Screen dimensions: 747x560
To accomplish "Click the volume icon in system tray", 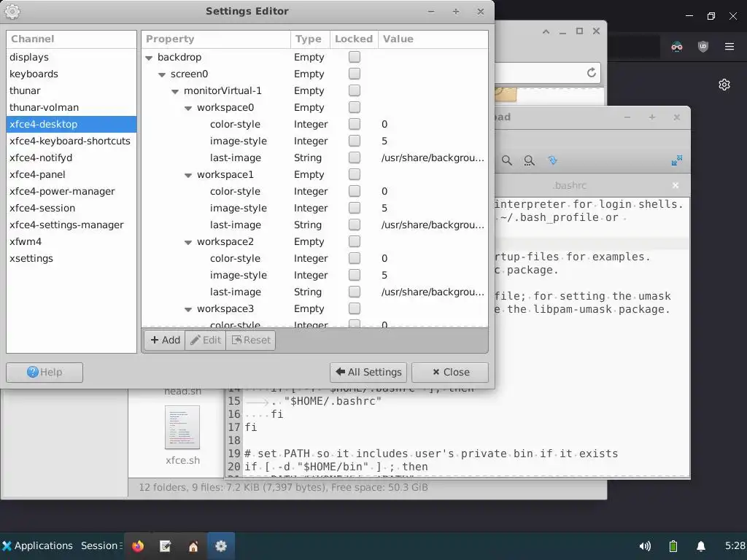I will [x=645, y=545].
